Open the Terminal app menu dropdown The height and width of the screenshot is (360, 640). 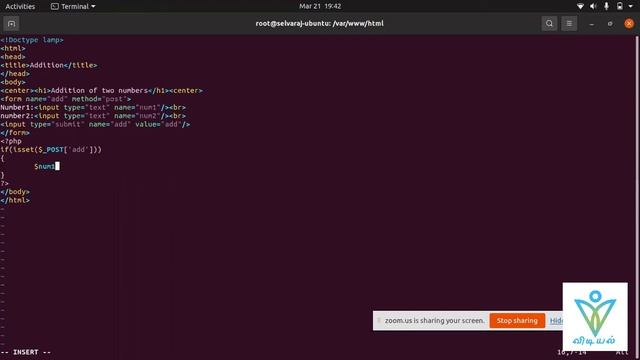point(73,6)
